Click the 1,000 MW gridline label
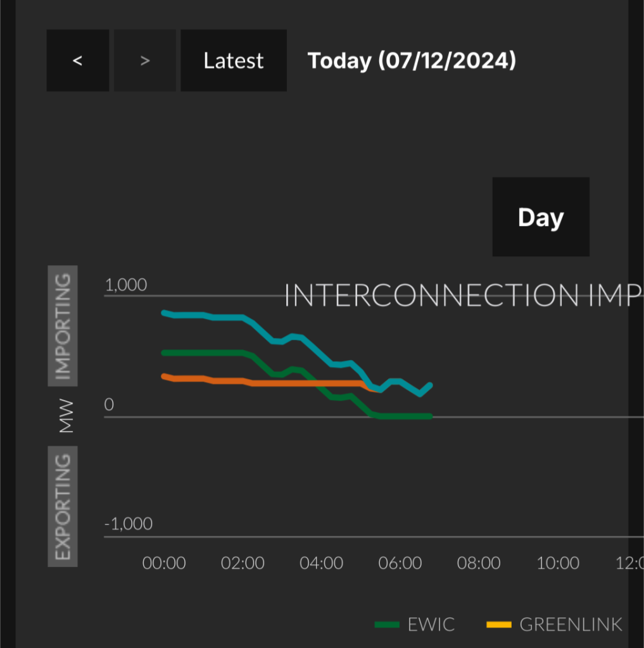This screenshot has width=644, height=648. [126, 285]
